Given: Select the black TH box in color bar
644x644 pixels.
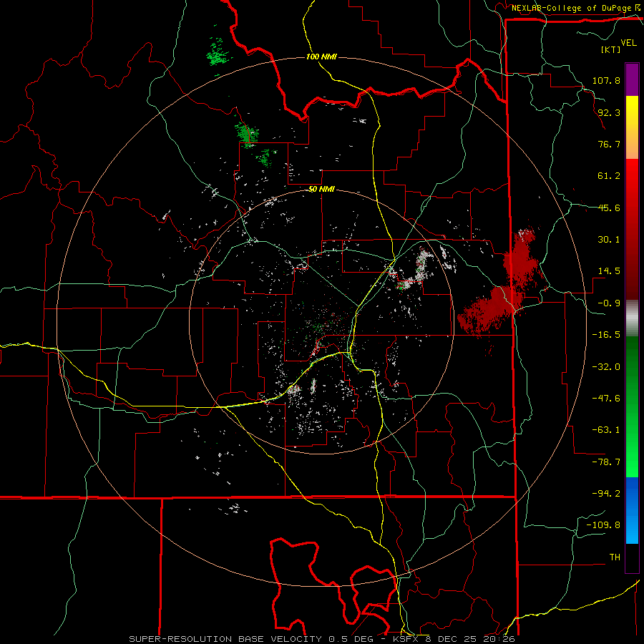Looking at the screenshot, I should coord(632,557).
